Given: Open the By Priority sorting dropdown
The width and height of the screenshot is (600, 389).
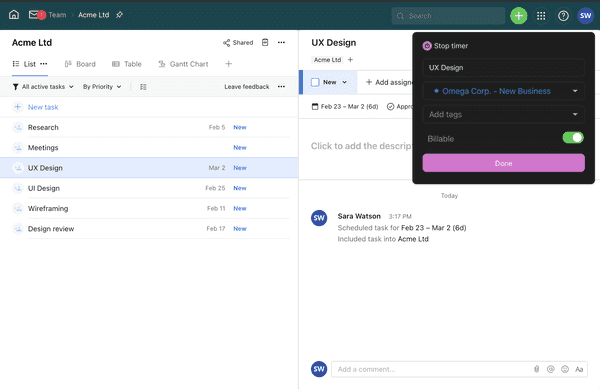Looking at the screenshot, I should [102, 87].
